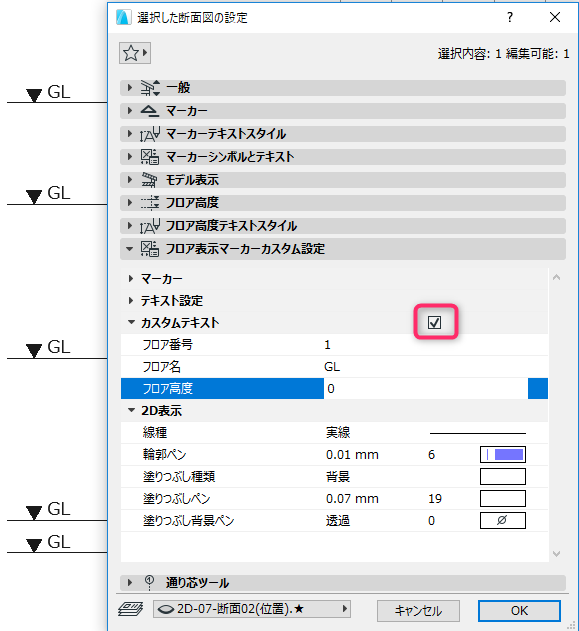Viewport: 579px width, 631px height.
Task: Click the help question mark button
Action: coord(510,17)
